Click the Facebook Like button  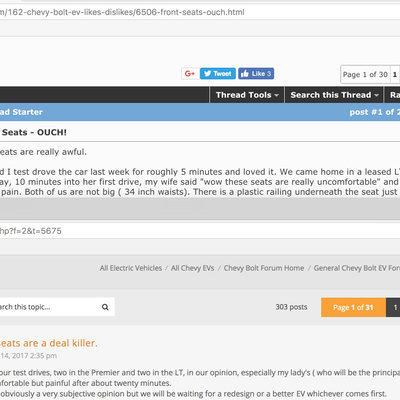pos(256,74)
